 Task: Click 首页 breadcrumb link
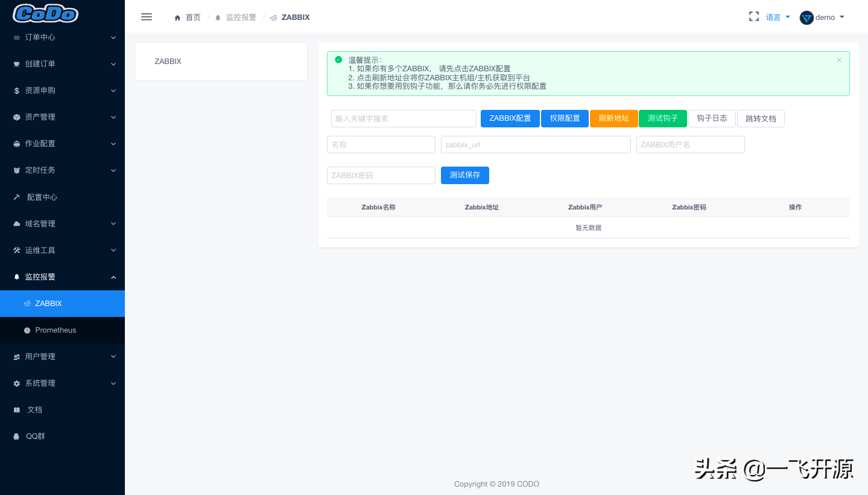click(193, 18)
